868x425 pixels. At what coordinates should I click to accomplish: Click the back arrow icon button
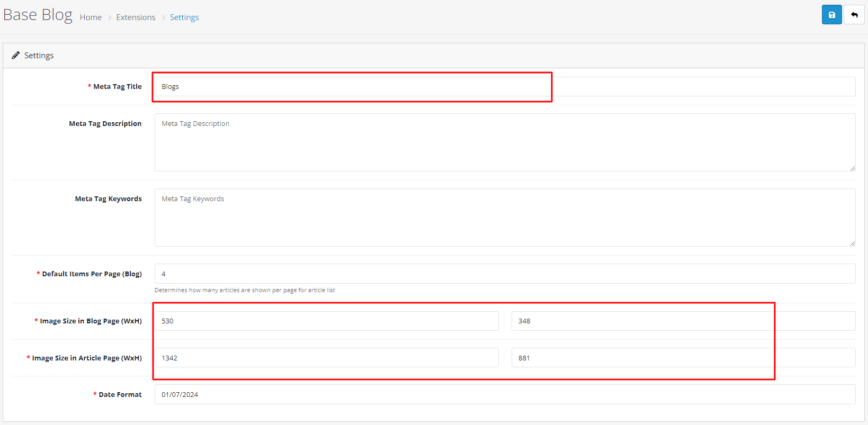(854, 15)
